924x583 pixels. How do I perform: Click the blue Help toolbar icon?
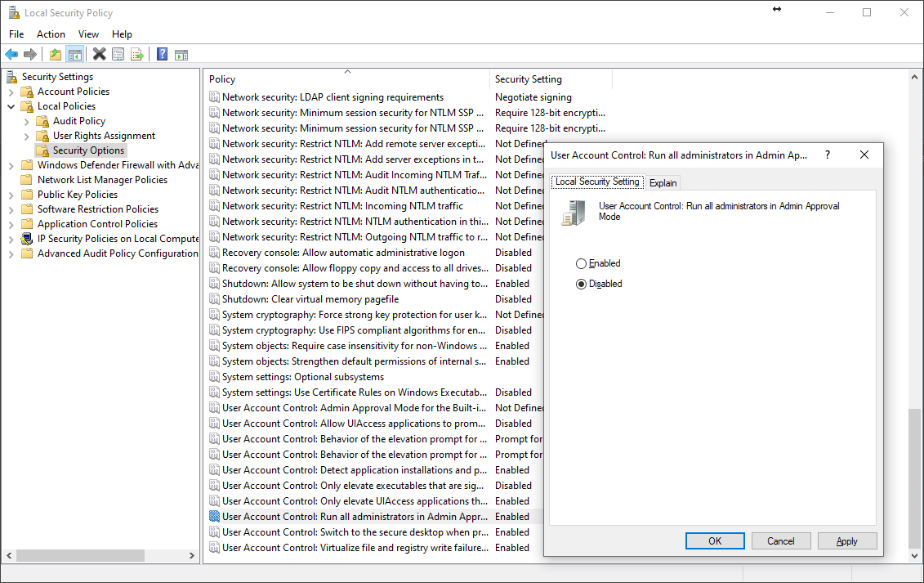coord(162,55)
